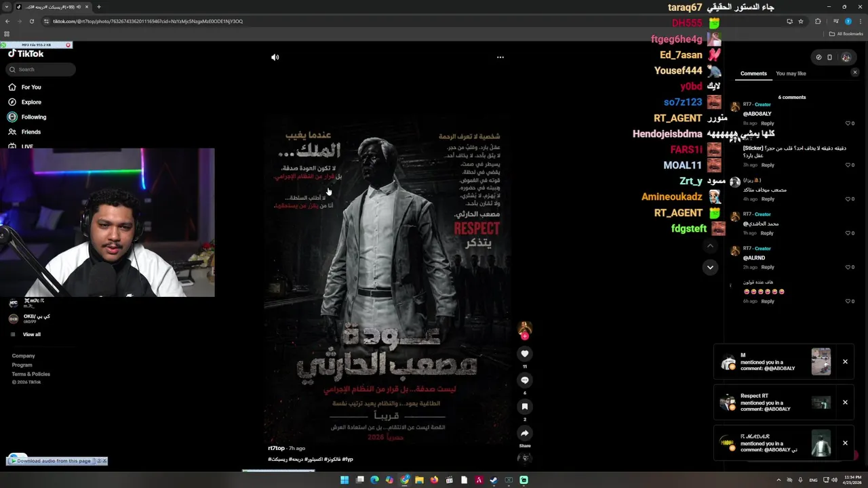868x488 pixels.
Task: Dismiss the M mention notification
Action: click(845, 362)
